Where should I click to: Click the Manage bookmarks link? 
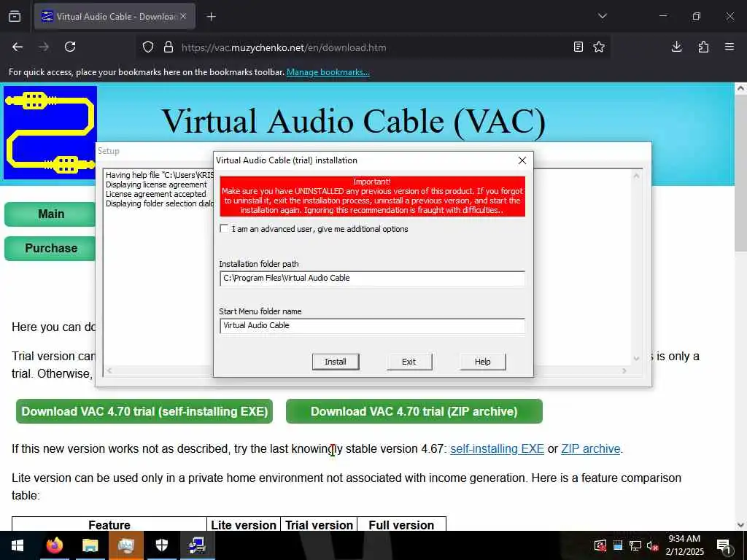[x=328, y=72]
